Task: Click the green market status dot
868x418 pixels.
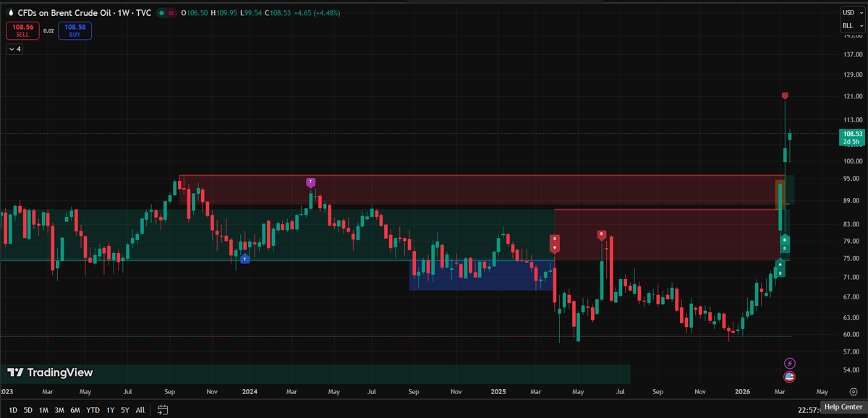Action: [161, 13]
